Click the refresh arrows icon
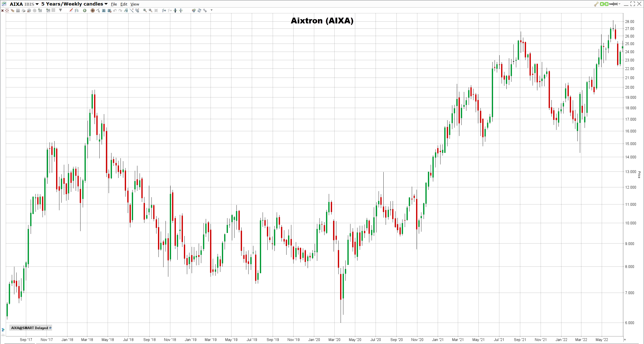The height and width of the screenshot is (344, 644). pos(199,10)
